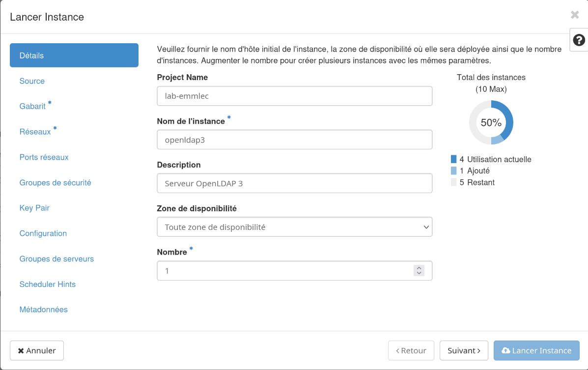
Task: Click the Suivant button
Action: pos(464,350)
